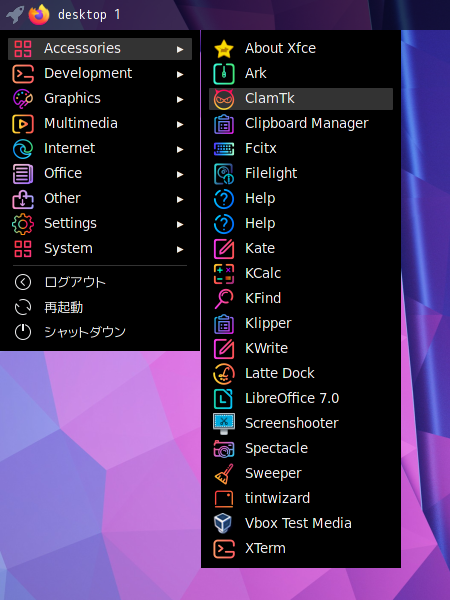Open the Settings category gear icon
The height and width of the screenshot is (600, 450).
point(23,224)
